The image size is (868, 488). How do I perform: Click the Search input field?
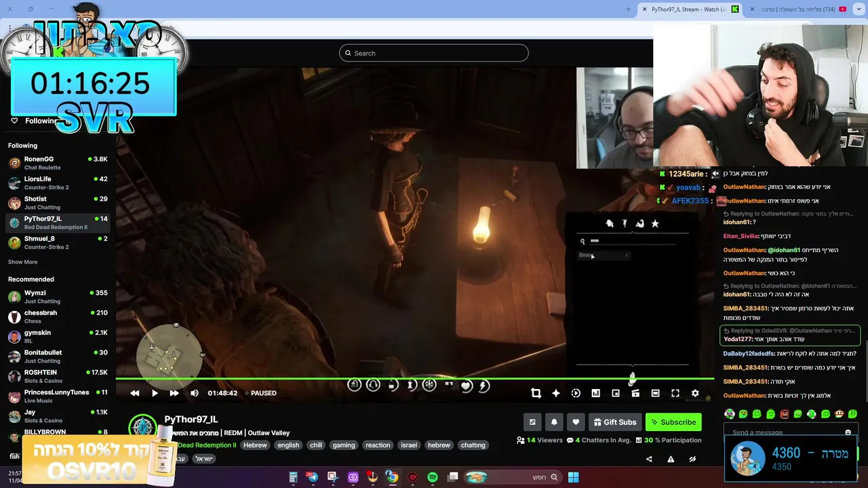(x=434, y=53)
